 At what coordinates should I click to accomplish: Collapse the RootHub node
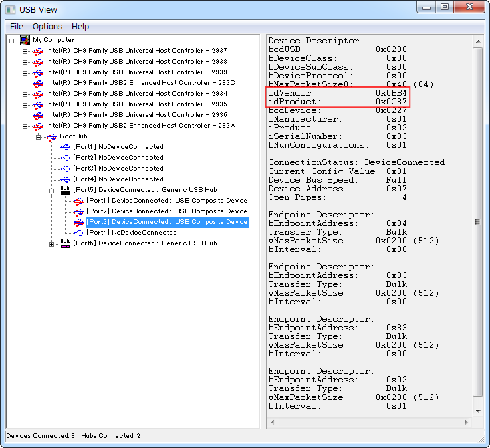coord(38,137)
